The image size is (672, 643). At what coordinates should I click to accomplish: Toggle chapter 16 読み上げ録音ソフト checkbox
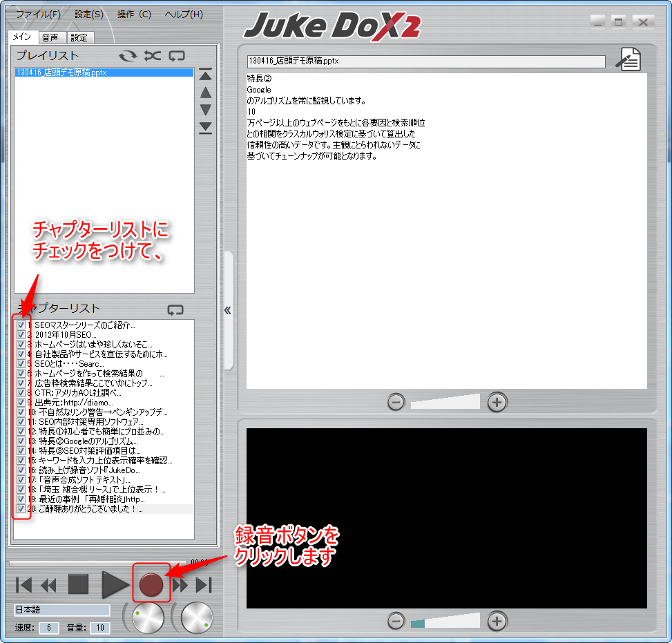21,470
